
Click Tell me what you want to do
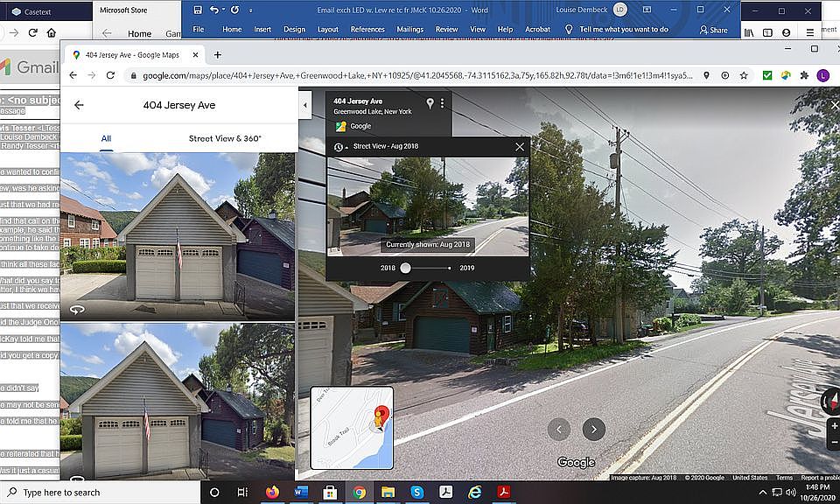coord(624,30)
